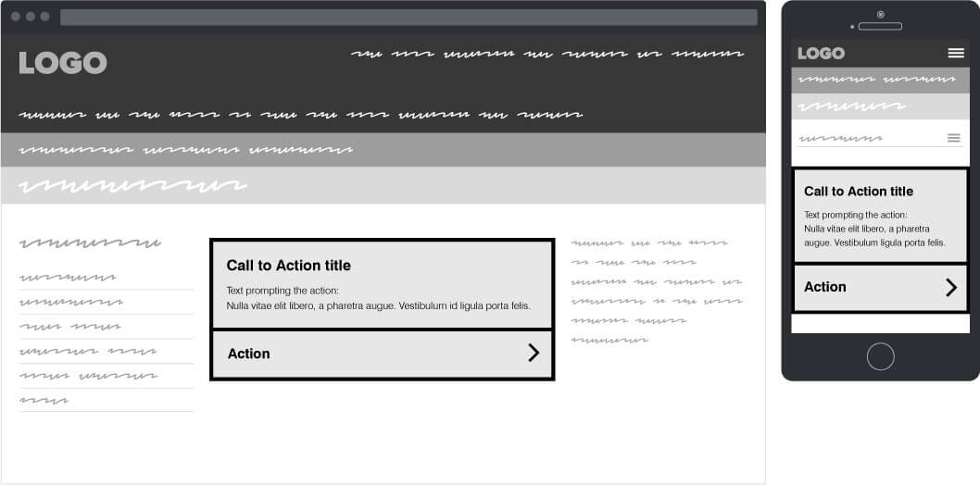Open the hamburger menu beside the mobile LOGO

956,53
